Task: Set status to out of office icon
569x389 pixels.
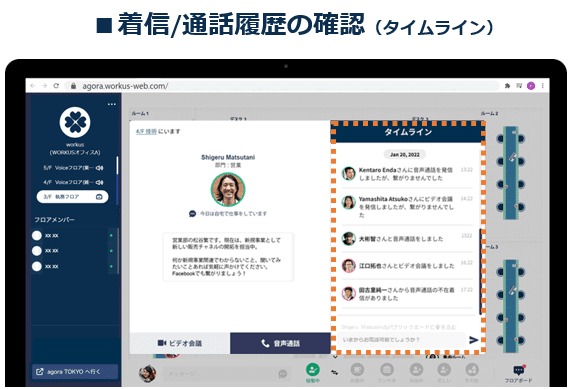Action: coord(416,370)
